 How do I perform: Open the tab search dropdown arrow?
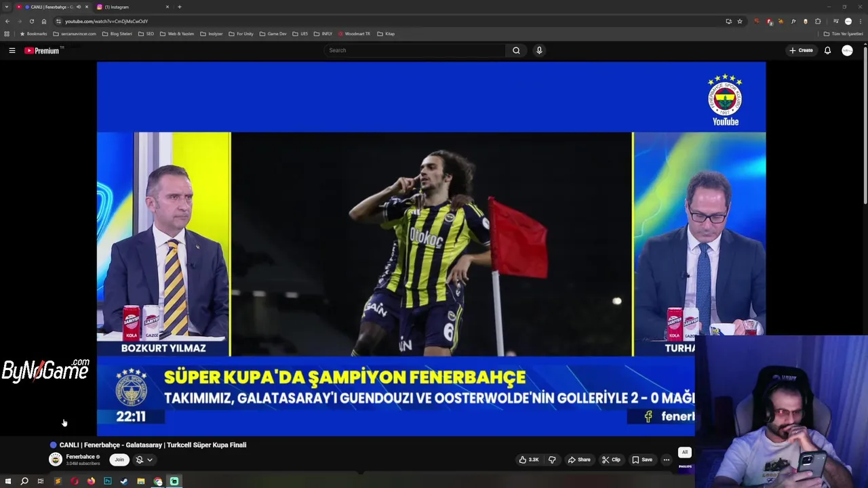coord(6,7)
